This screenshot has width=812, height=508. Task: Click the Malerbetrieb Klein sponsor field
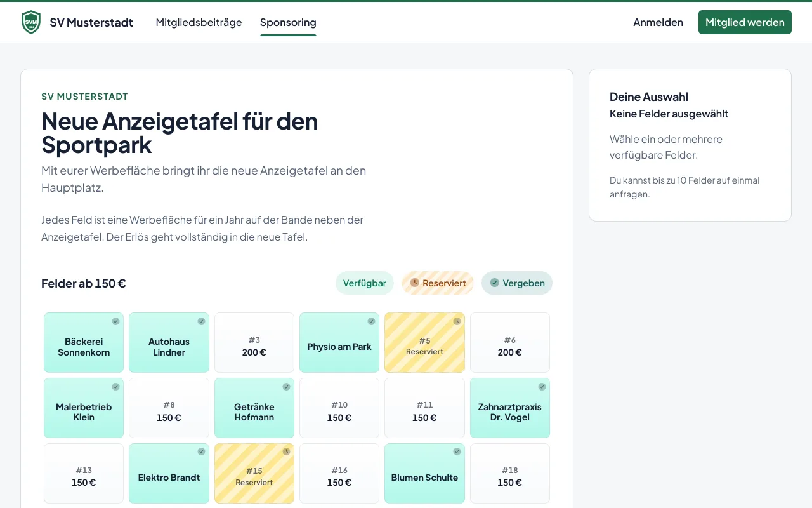click(x=84, y=408)
